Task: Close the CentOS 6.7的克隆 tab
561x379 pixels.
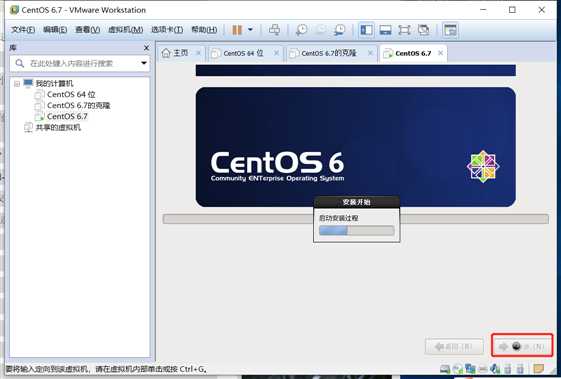Action: (370, 53)
